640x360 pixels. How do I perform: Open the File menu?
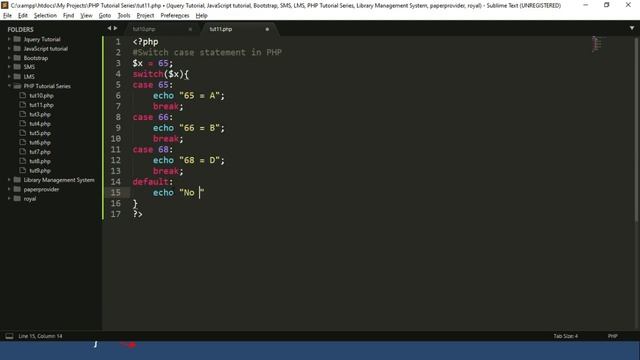[7, 16]
